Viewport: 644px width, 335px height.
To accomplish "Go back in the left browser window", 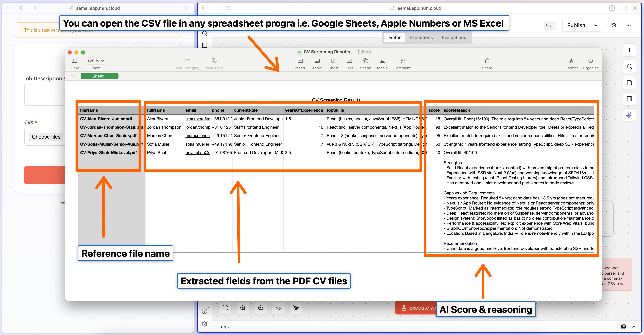I will (22, 8).
